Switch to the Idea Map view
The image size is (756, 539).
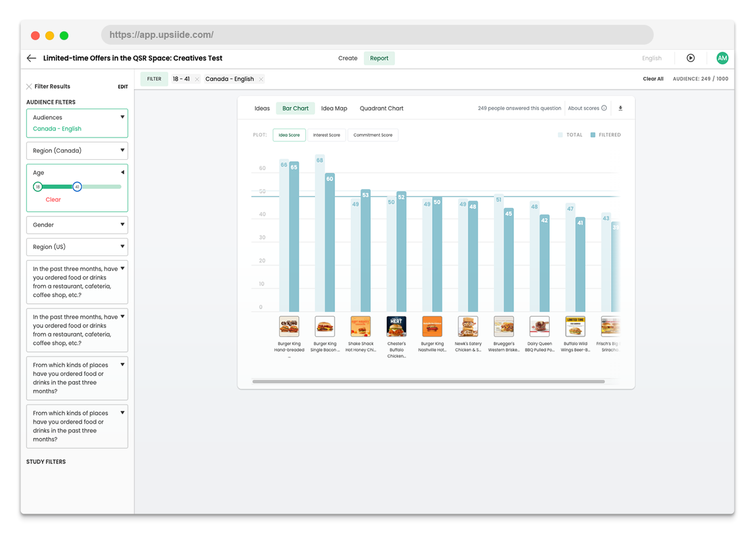(x=334, y=108)
